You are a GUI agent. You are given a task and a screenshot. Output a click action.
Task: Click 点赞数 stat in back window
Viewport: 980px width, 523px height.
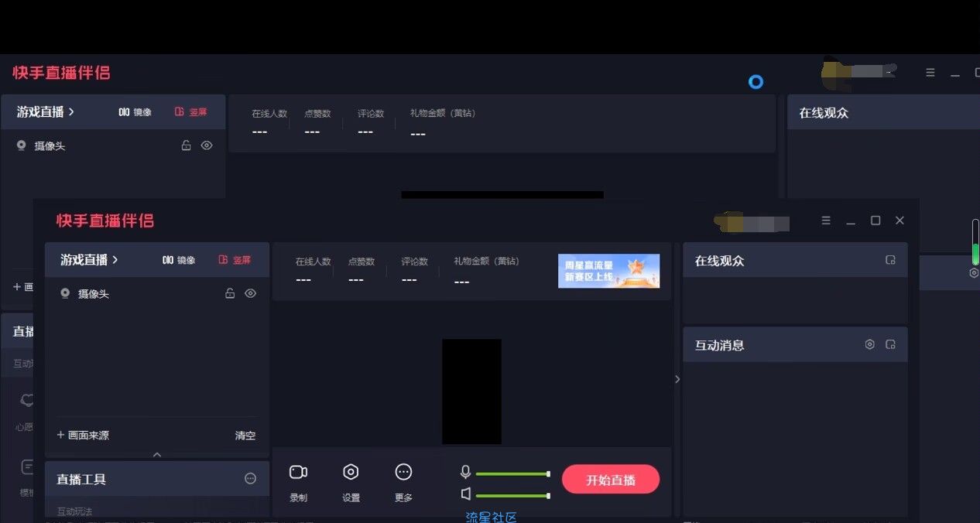[x=317, y=121]
